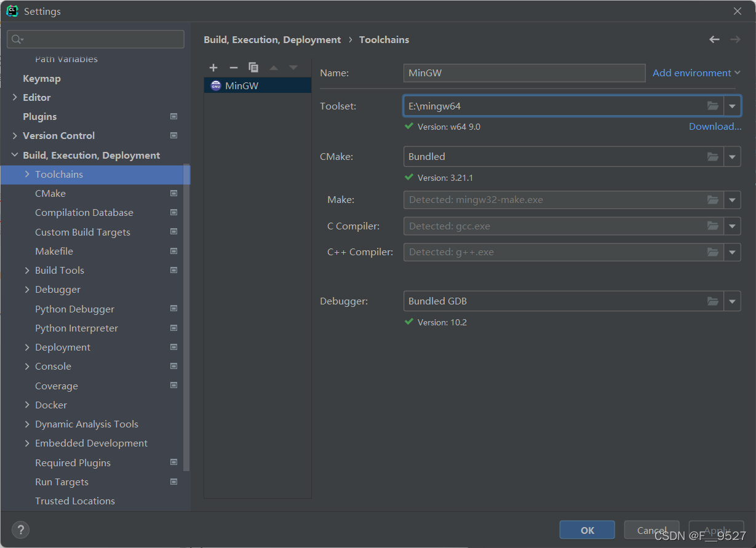
Task: Expand Dynamic Analysis Tools node
Action: click(x=27, y=424)
